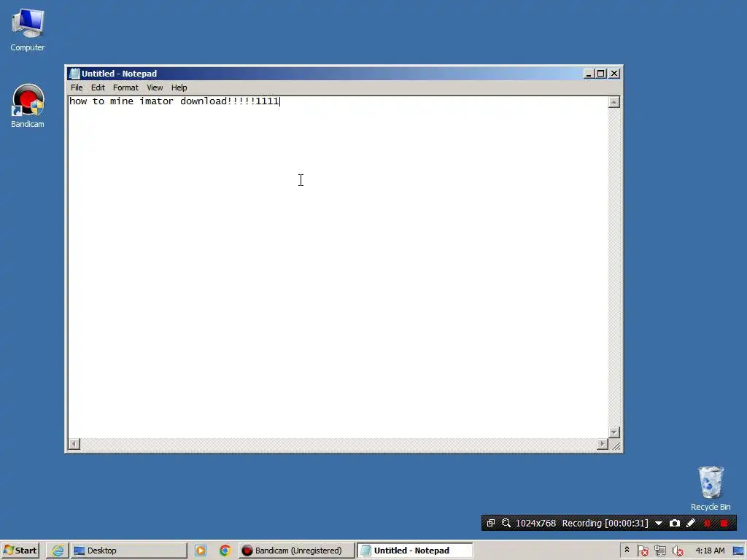The image size is (747, 560).
Task: Expand the recording bar dropdown arrow
Action: click(659, 524)
